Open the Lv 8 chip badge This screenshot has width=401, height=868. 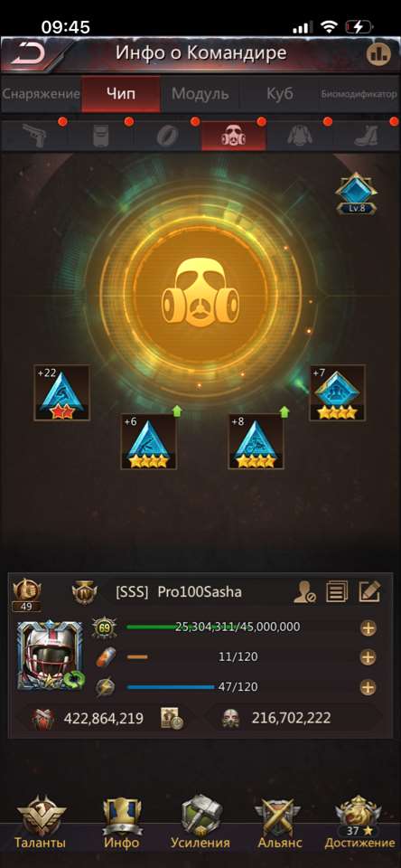pyautogui.click(x=356, y=193)
